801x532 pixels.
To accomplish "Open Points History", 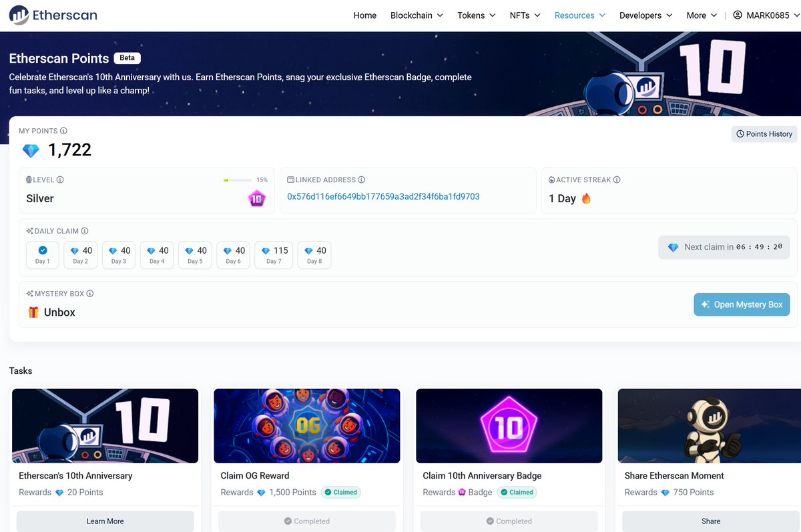I will click(x=764, y=134).
